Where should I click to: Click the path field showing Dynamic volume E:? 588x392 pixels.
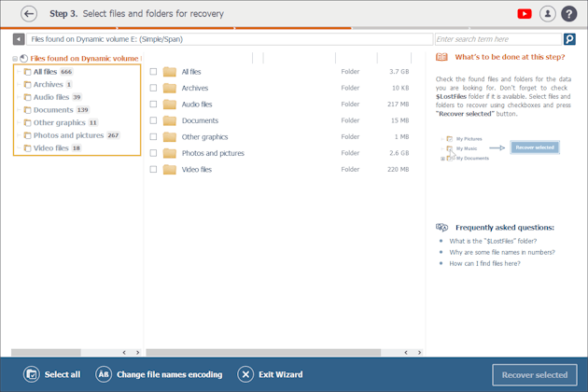coord(230,39)
